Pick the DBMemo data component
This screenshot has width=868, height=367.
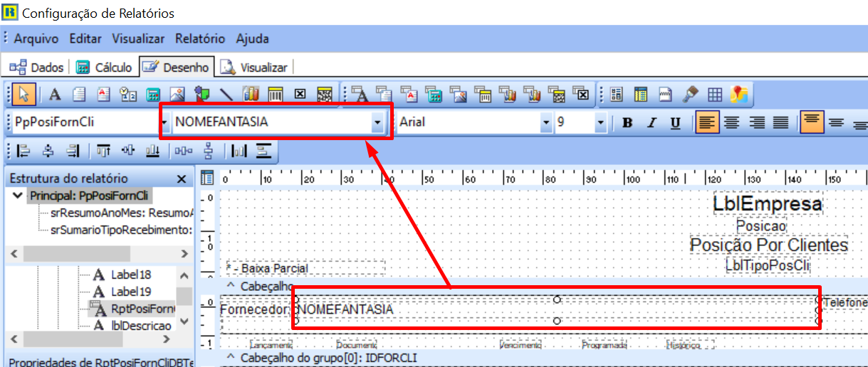(x=385, y=93)
